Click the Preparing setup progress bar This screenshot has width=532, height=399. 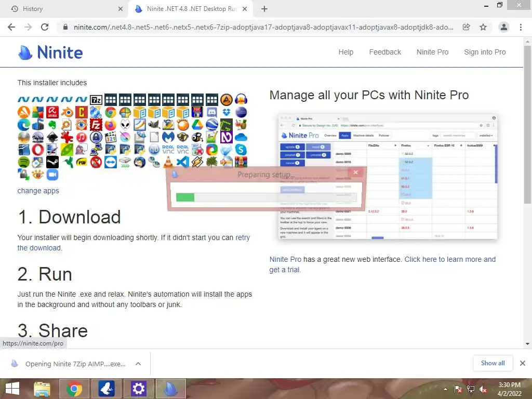pyautogui.click(x=267, y=197)
